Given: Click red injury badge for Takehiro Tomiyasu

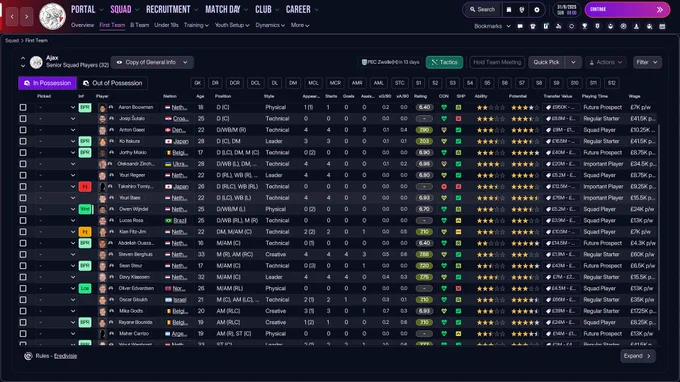Looking at the screenshot, I should pyautogui.click(x=85, y=186).
